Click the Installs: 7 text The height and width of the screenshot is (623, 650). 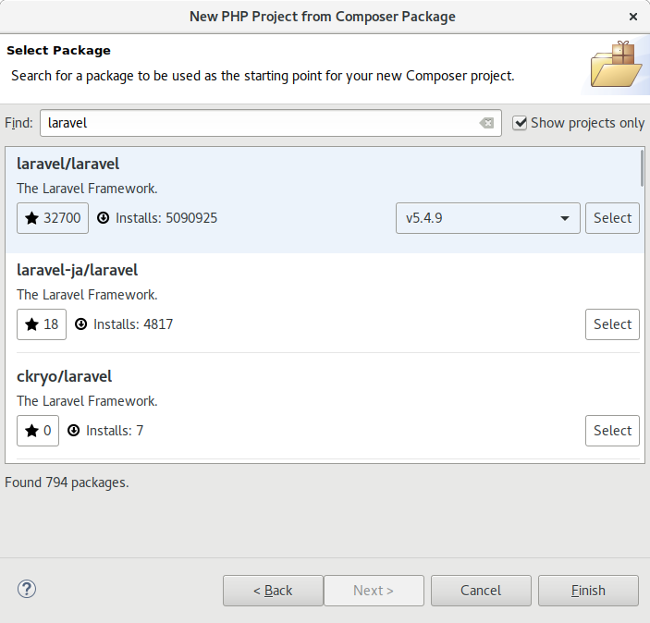pos(115,431)
